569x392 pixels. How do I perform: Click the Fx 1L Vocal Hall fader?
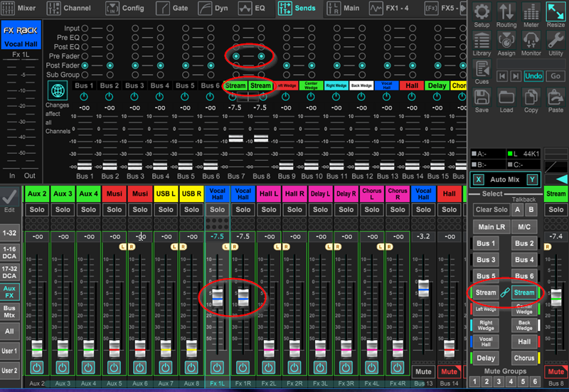(218, 297)
